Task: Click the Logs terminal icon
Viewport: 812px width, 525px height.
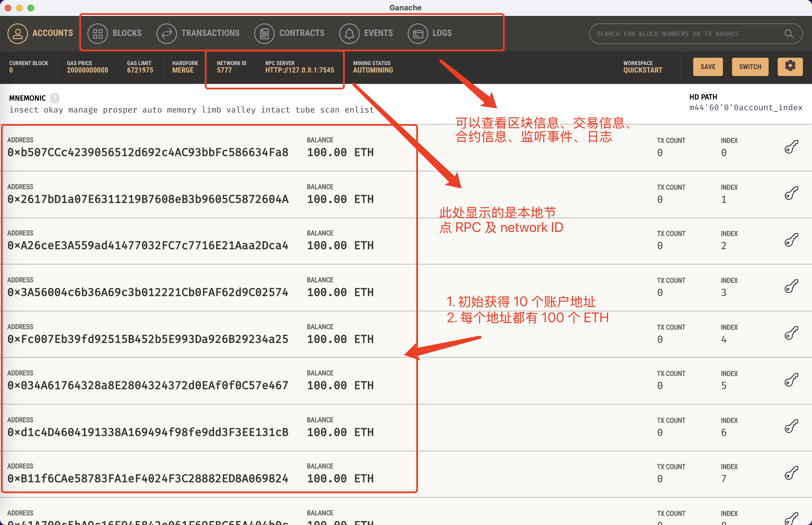Action: 418,33
